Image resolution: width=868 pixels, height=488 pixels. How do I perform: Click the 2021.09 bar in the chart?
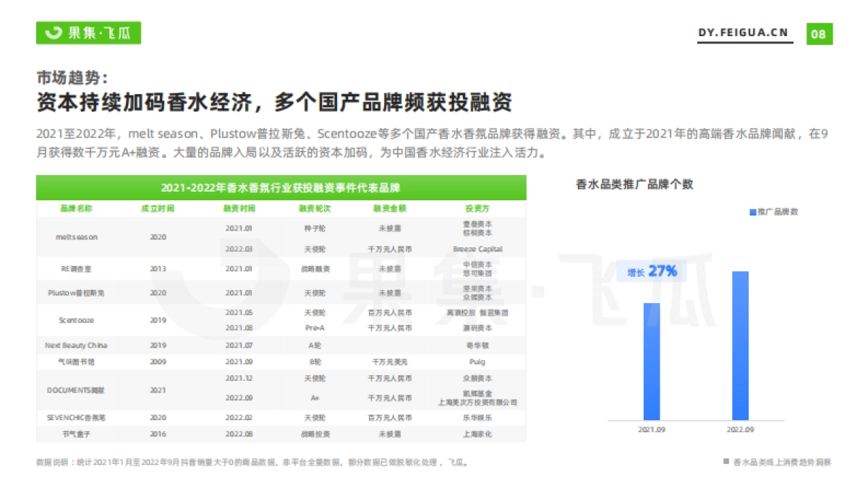pyautogui.click(x=650, y=361)
